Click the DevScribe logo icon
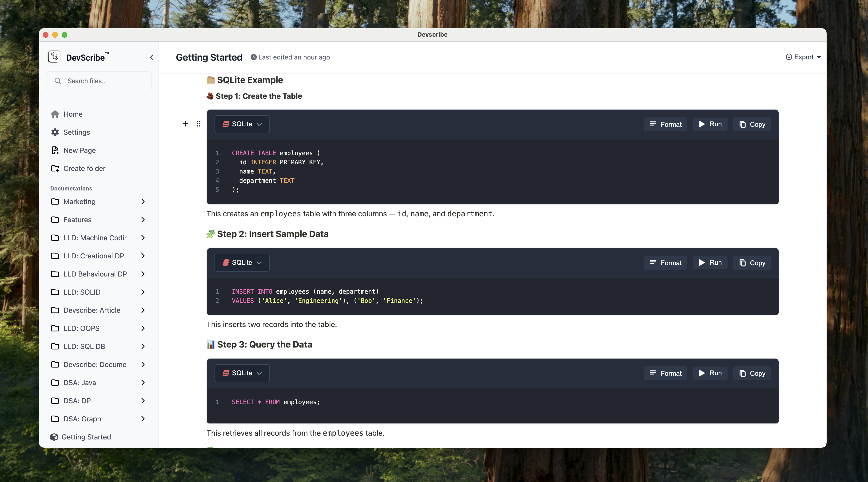 click(54, 57)
